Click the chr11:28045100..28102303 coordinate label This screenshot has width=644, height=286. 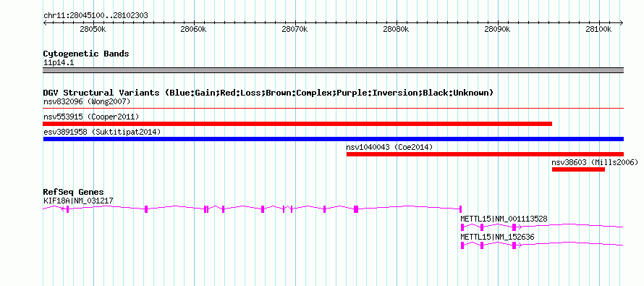tap(96, 16)
